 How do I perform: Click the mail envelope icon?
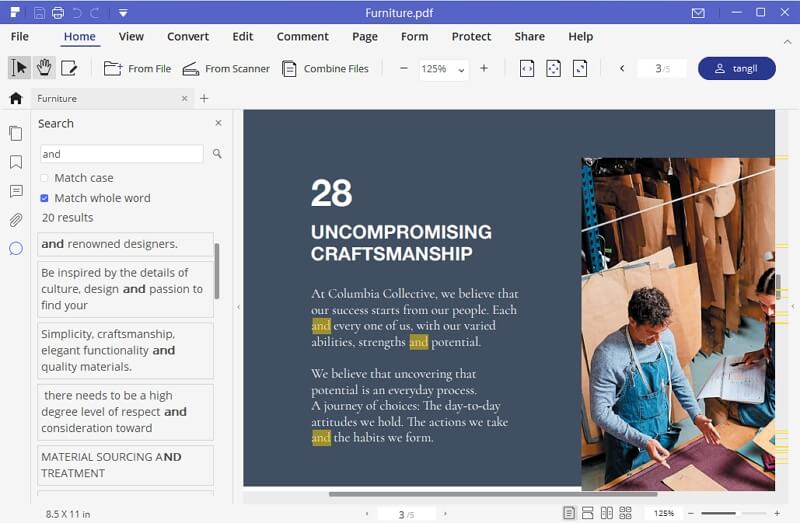click(698, 13)
